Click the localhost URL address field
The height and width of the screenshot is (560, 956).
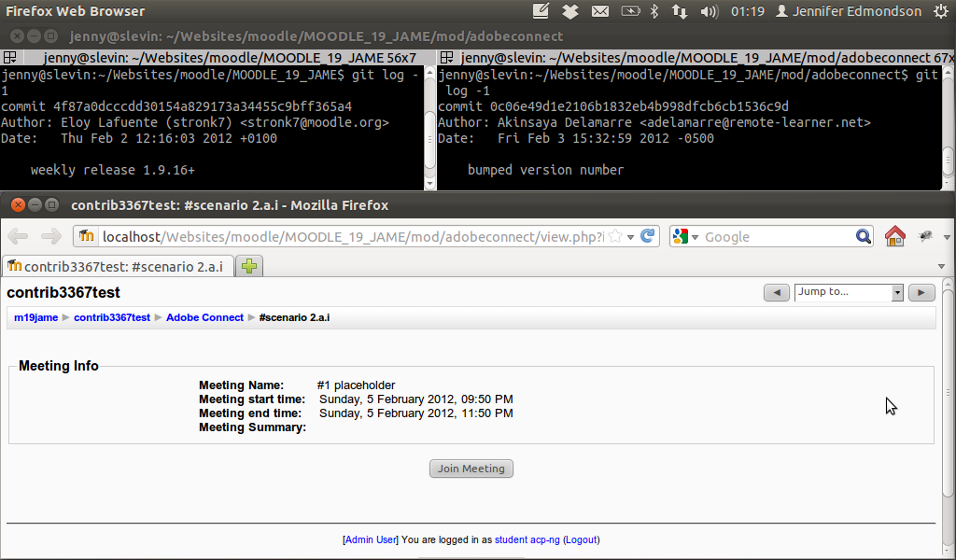(x=353, y=236)
